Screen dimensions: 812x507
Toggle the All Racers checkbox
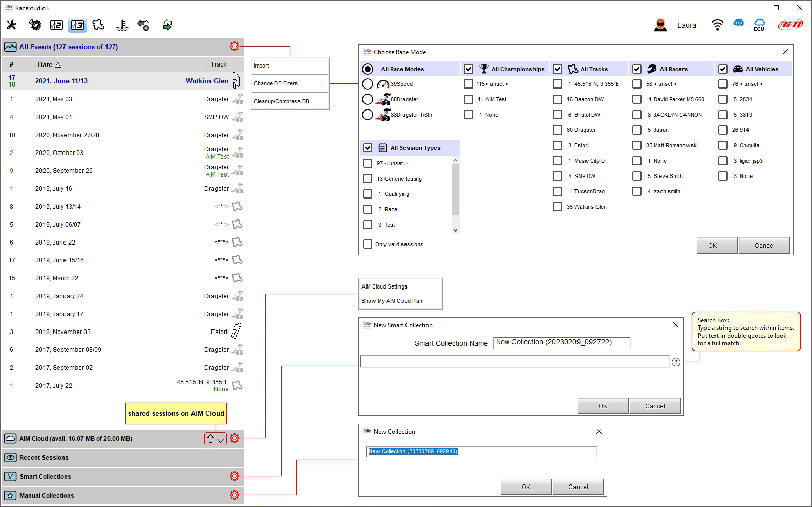tap(637, 69)
